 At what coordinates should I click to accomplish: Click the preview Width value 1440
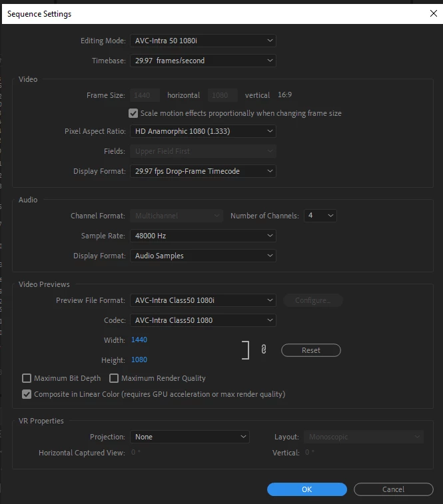pyautogui.click(x=139, y=340)
